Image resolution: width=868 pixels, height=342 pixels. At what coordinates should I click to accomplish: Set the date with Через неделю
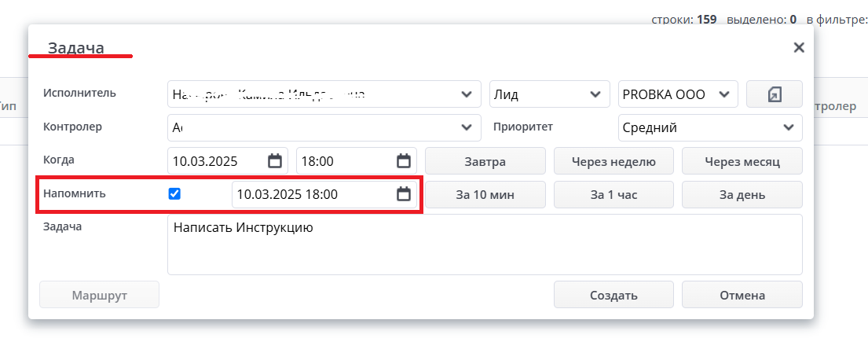click(x=613, y=161)
